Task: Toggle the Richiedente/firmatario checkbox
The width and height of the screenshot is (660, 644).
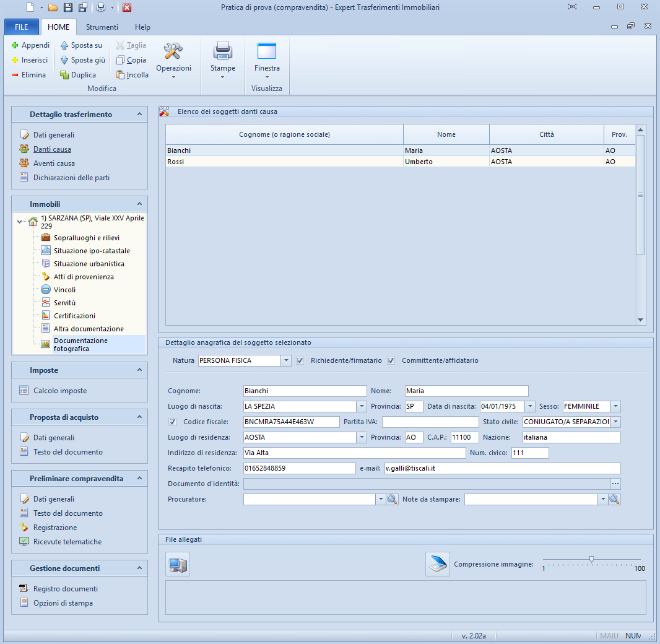Action: 300,360
